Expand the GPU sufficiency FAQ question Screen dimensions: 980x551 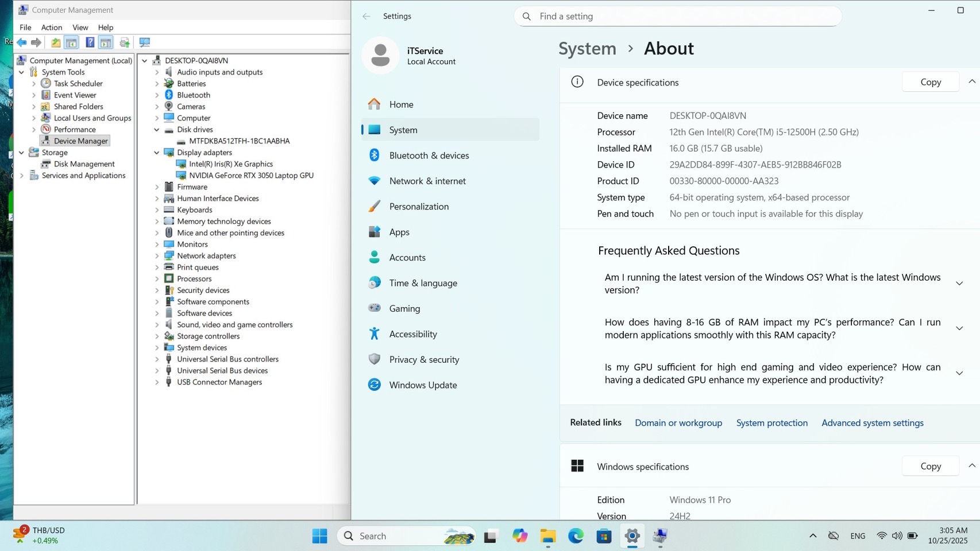click(x=959, y=374)
